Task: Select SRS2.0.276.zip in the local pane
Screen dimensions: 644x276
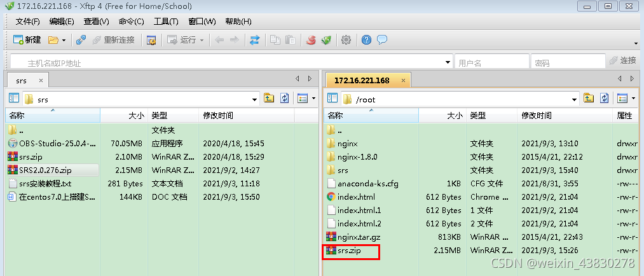Action: 53,170
